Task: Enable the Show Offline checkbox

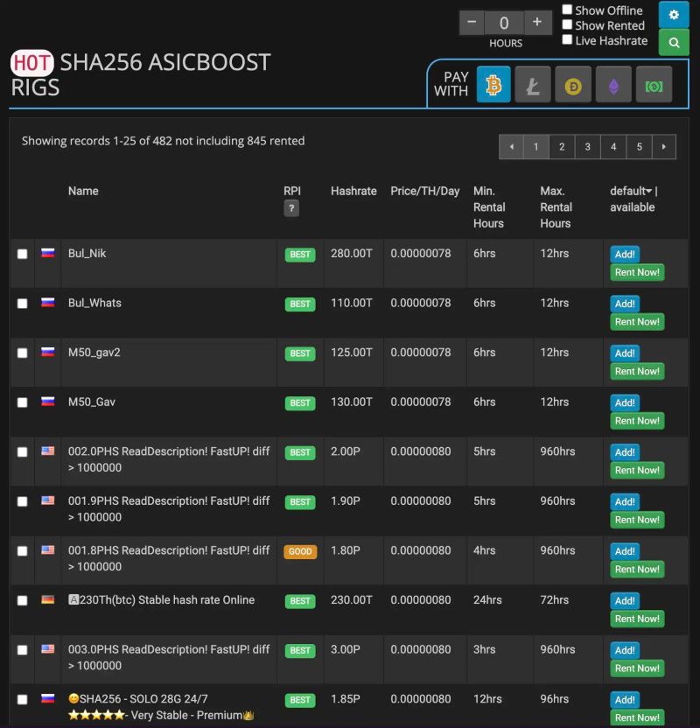Action: click(x=568, y=9)
